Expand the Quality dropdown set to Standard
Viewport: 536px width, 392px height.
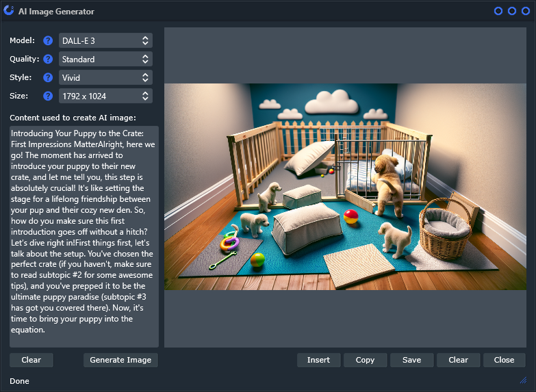pyautogui.click(x=105, y=60)
